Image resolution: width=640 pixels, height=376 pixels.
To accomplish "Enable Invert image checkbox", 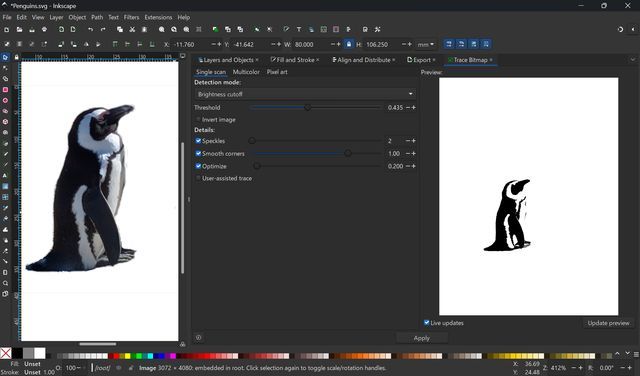I will coord(198,120).
